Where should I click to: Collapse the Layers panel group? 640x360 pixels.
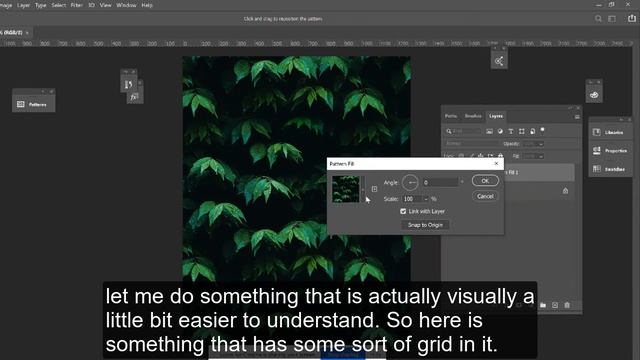[x=570, y=108]
